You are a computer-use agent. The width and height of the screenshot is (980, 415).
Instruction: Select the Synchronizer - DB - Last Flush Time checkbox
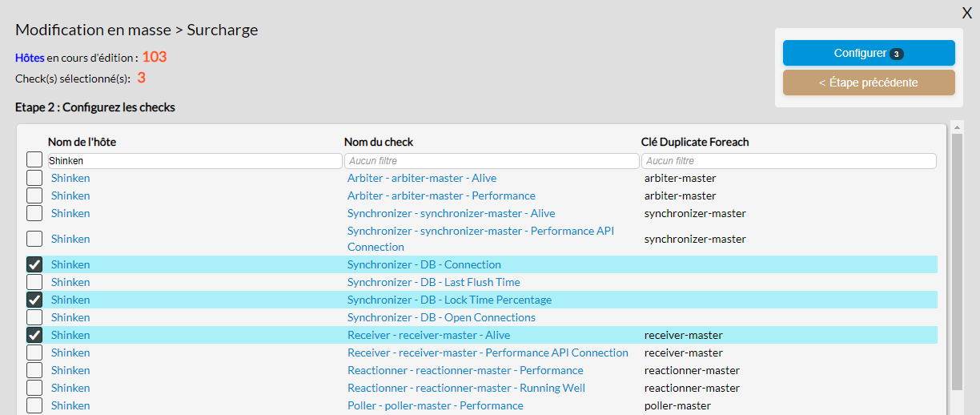[x=34, y=282]
